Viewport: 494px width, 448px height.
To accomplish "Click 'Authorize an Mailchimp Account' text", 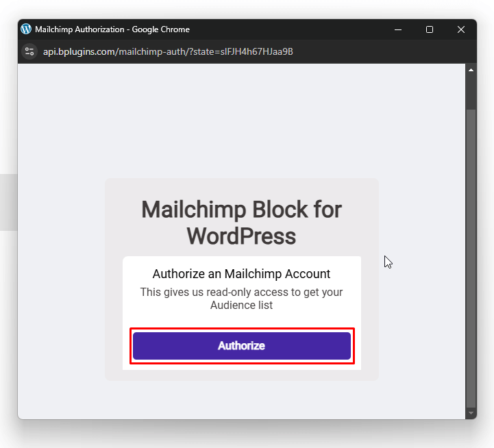I will click(x=242, y=274).
